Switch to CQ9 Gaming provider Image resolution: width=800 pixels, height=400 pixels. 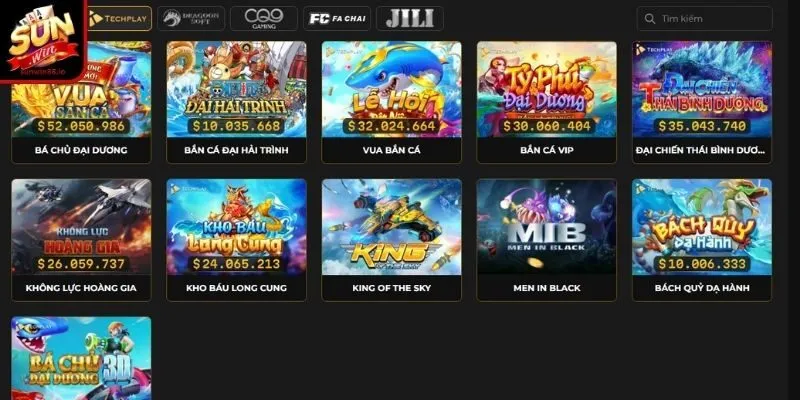click(x=264, y=19)
